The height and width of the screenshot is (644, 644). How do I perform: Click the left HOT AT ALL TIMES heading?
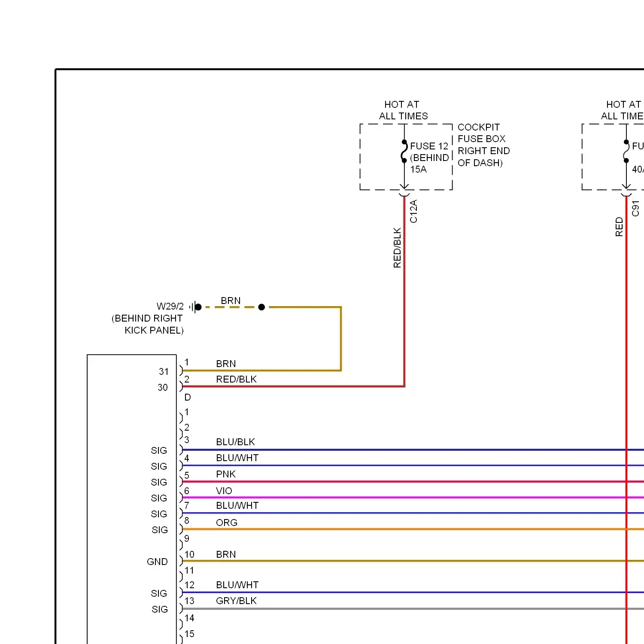[x=403, y=110]
